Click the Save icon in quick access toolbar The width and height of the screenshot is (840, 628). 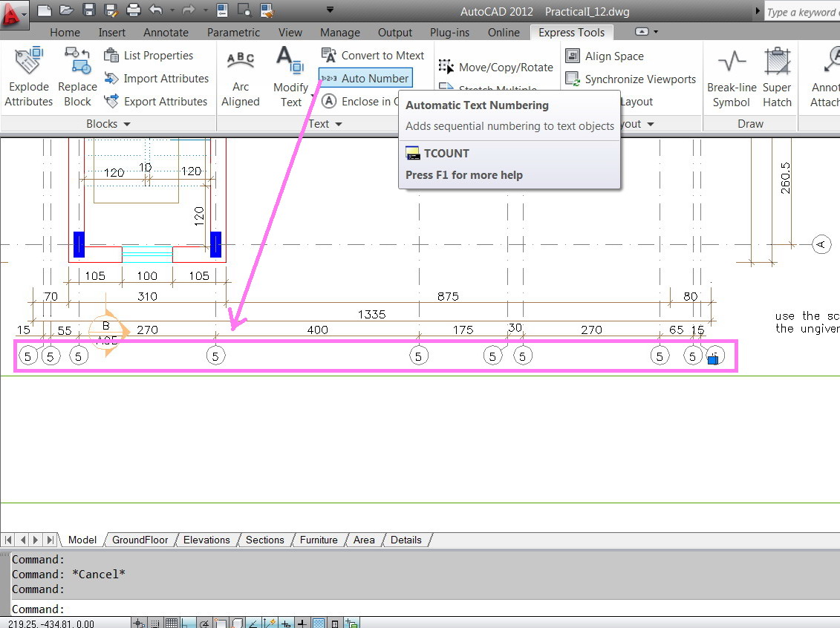tap(89, 10)
